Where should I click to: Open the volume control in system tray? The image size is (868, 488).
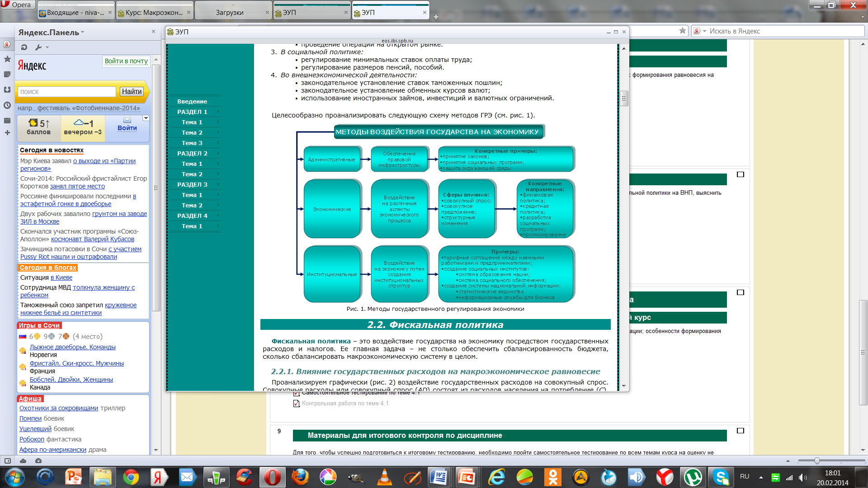click(802, 478)
